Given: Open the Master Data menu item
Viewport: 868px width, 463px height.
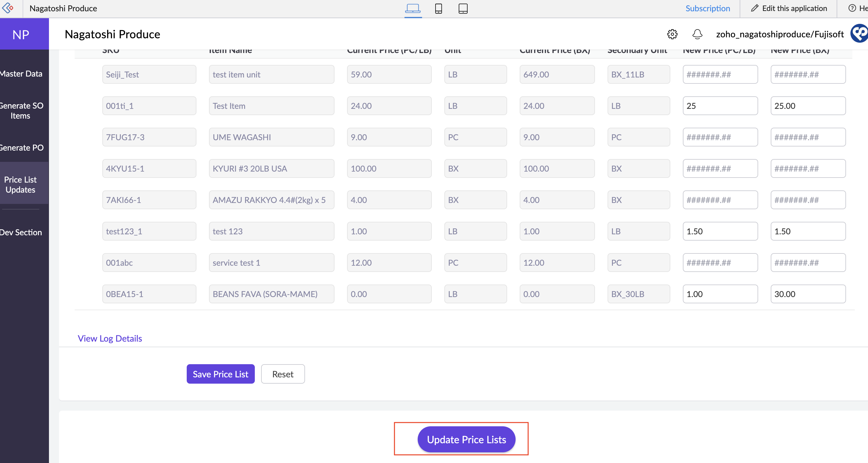Looking at the screenshot, I should coord(21,73).
